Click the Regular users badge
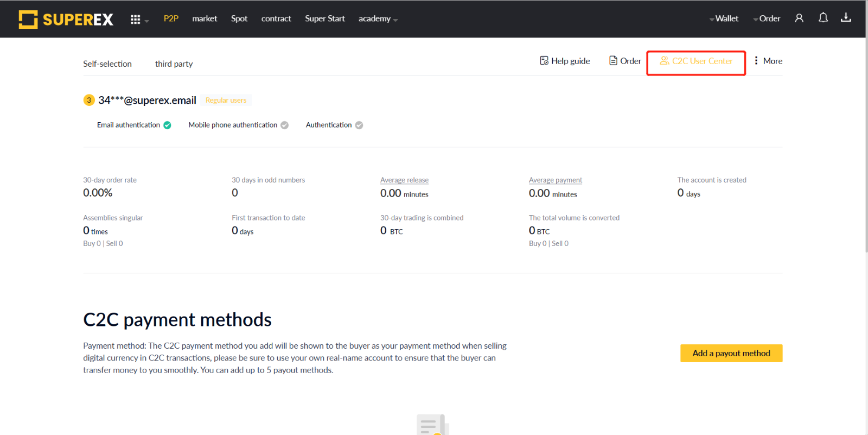The height and width of the screenshot is (435, 868). click(x=226, y=100)
